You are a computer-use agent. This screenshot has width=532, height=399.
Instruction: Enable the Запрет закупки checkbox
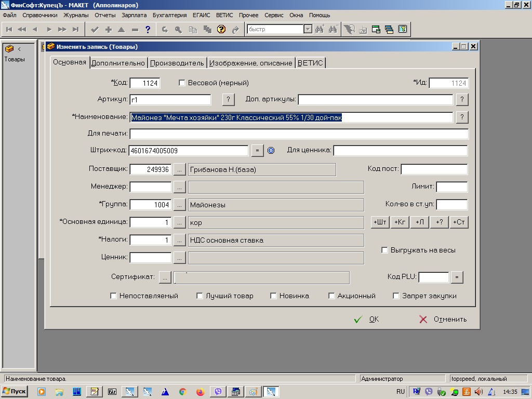(x=396, y=296)
